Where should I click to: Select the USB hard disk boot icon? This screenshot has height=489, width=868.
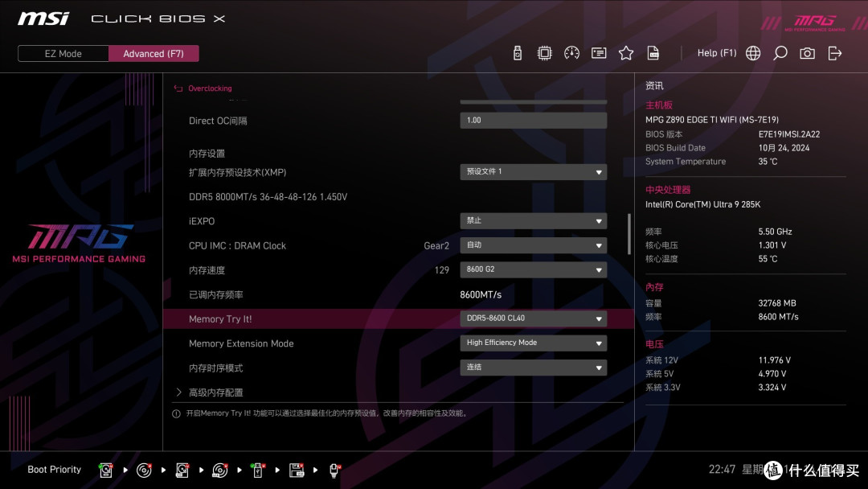[x=182, y=471]
